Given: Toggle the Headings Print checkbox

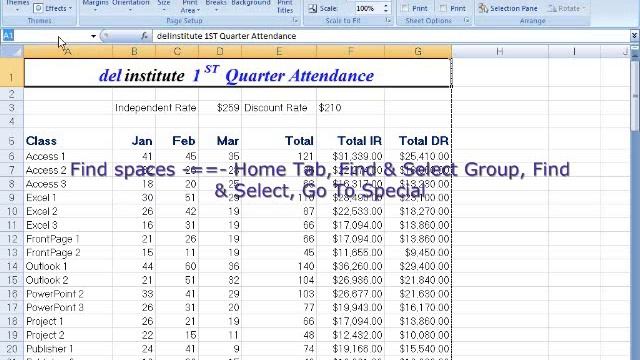Looking at the screenshot, I should coord(444,8).
